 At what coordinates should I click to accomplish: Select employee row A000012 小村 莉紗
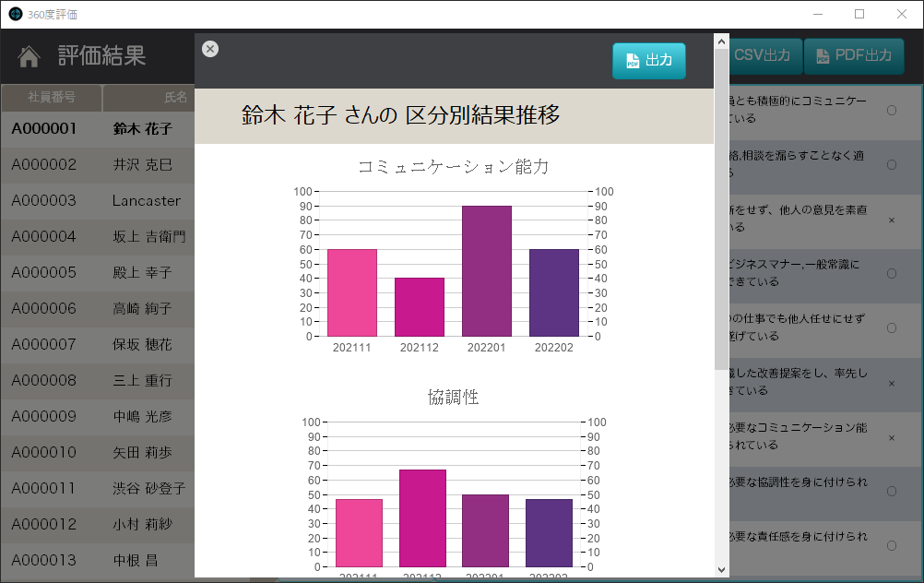[x=97, y=524]
